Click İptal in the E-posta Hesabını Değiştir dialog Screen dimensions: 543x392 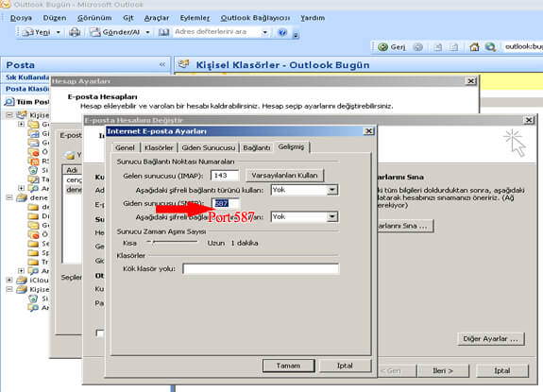click(x=501, y=371)
